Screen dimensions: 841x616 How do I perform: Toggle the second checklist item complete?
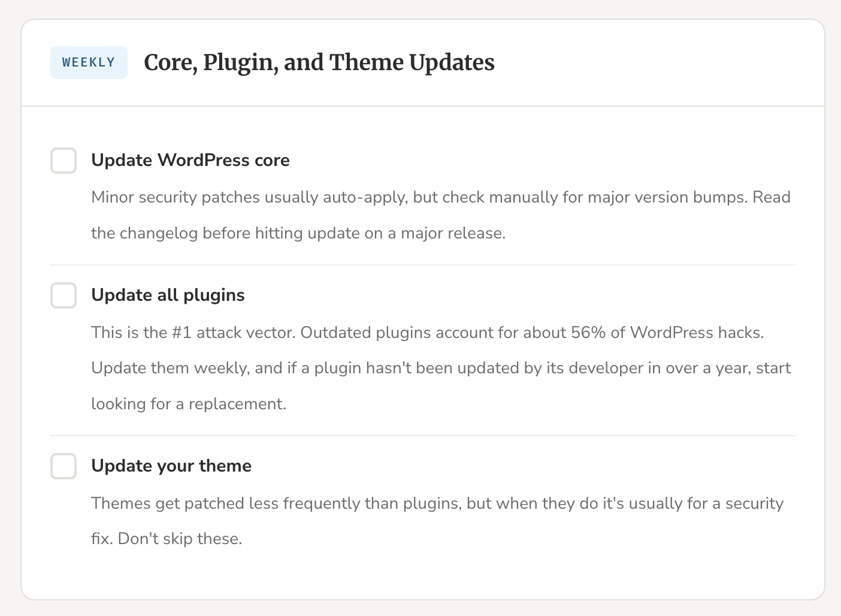63,295
